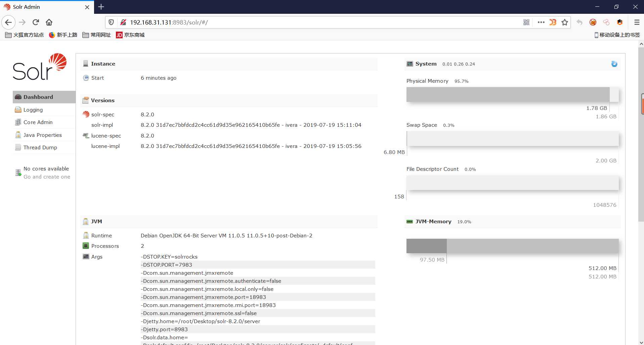Open the 常用网址 bookmark folder

pos(97,35)
